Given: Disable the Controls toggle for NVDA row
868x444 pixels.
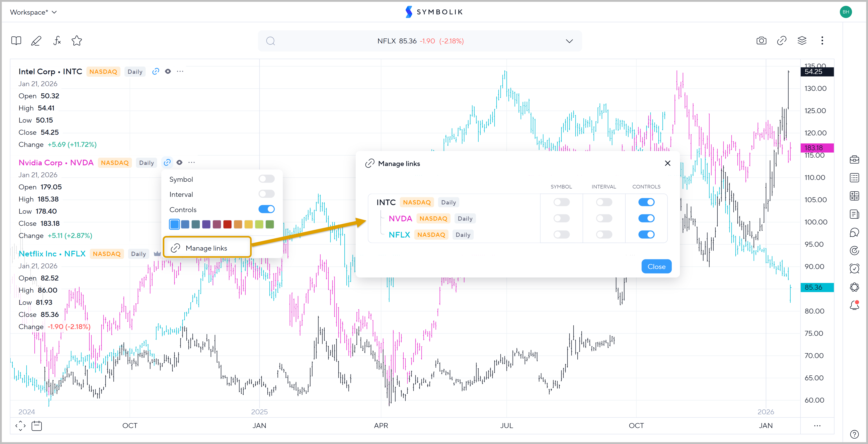Looking at the screenshot, I should (646, 218).
